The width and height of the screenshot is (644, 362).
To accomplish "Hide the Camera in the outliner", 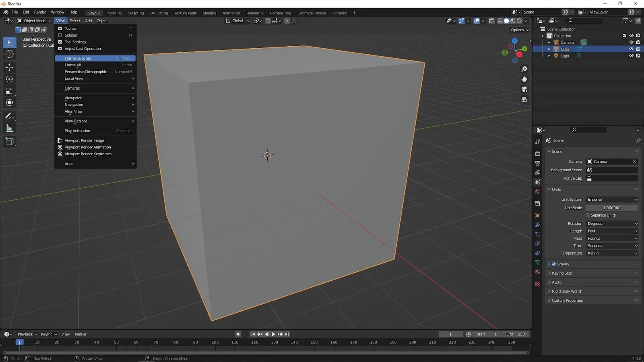I will (x=631, y=42).
